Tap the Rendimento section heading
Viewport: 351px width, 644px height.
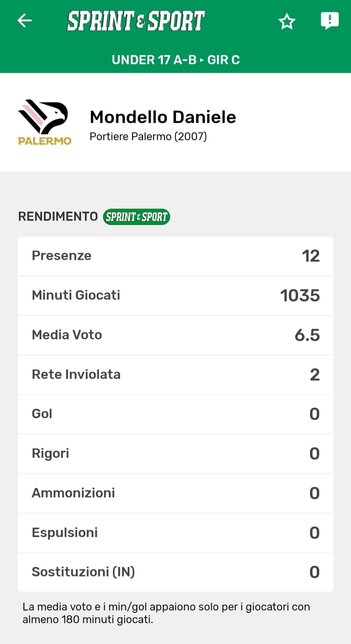58,217
